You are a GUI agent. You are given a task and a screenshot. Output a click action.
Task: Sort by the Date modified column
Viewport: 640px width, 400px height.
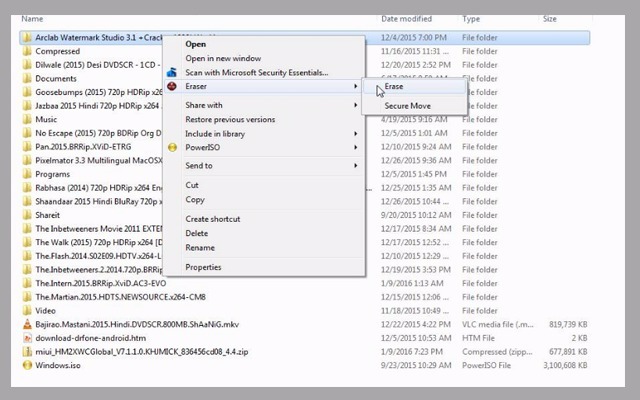pos(406,19)
